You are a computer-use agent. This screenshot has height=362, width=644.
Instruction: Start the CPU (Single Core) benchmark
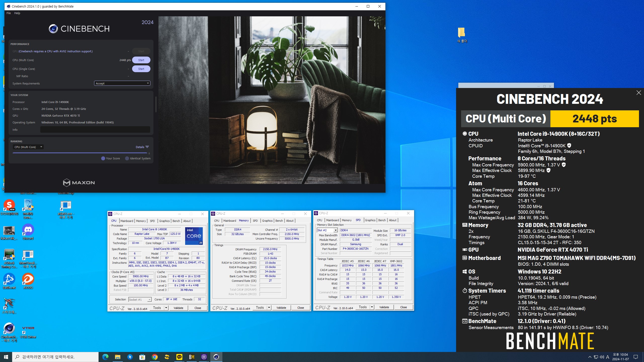141,69
